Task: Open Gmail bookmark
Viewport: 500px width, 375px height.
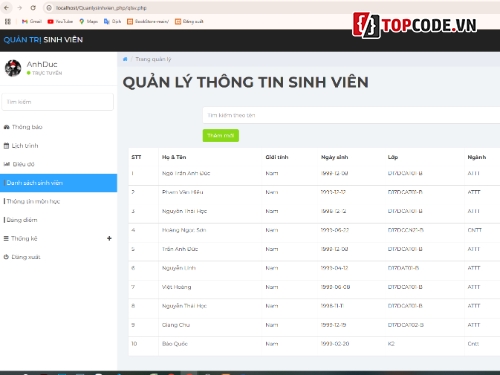Action: click(32, 21)
